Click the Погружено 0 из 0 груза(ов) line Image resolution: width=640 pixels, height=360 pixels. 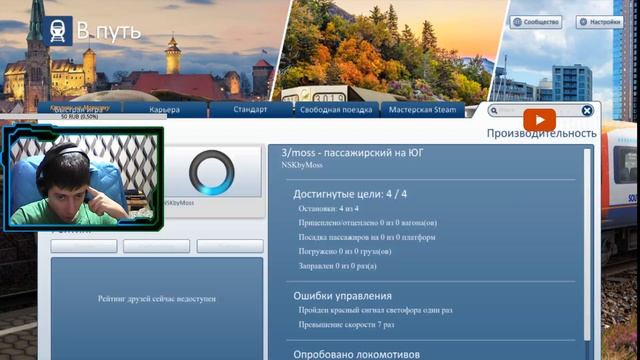click(345, 251)
